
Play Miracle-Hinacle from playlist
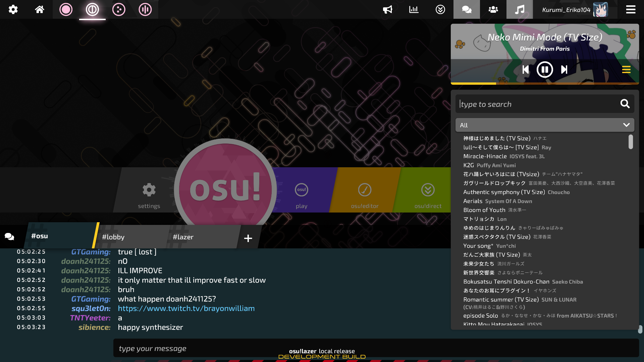[504, 157]
